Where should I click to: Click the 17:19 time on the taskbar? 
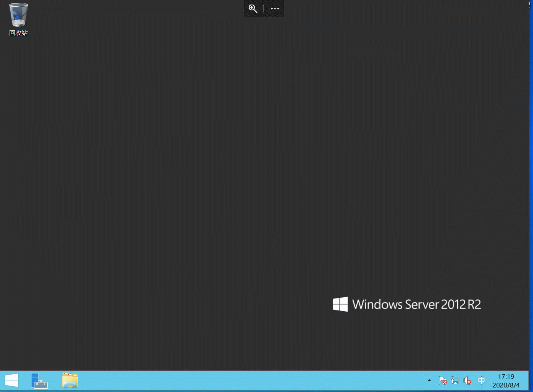click(506, 376)
